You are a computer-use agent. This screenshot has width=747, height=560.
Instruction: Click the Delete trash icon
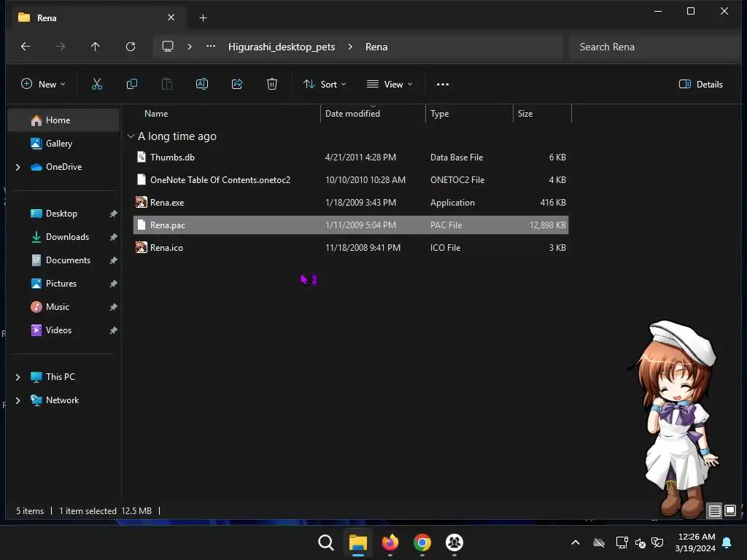pyautogui.click(x=272, y=85)
